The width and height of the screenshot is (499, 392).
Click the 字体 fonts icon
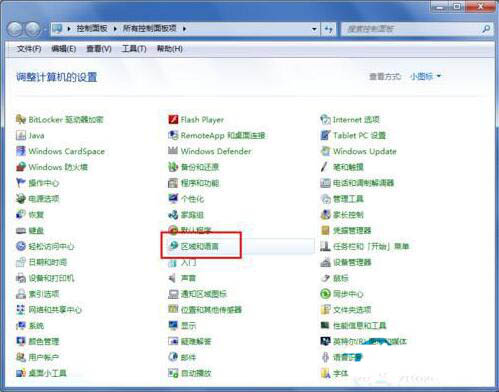coord(325,373)
